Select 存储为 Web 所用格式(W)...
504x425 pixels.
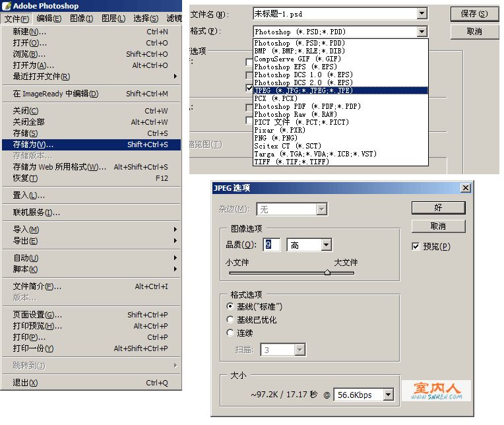[x=91, y=167]
